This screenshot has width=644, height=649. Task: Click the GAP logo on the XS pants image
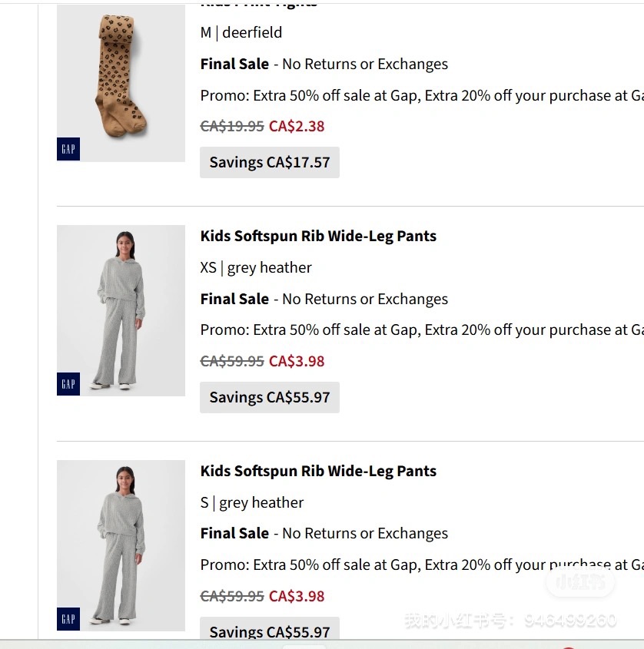click(68, 383)
